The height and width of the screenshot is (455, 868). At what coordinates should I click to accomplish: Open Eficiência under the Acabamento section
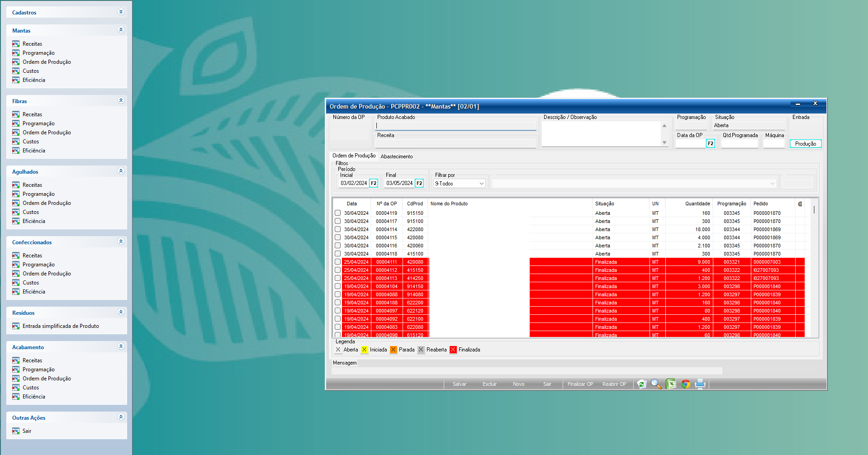pyautogui.click(x=34, y=397)
